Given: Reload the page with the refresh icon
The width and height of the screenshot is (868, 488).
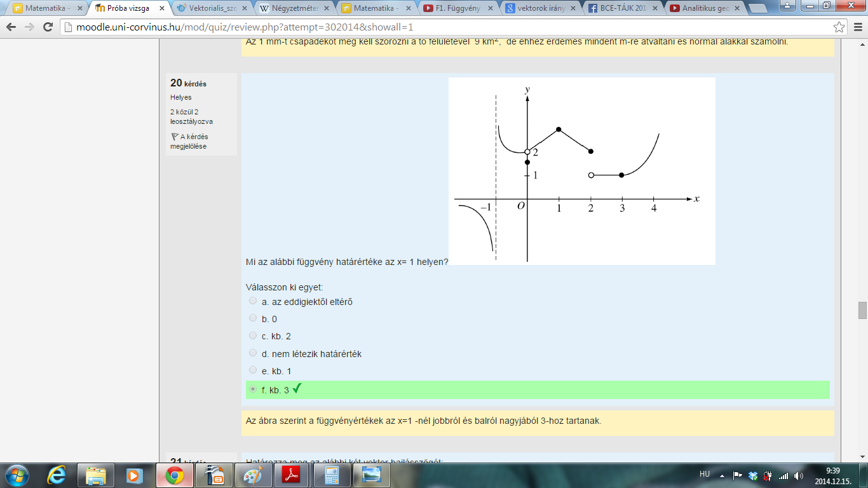Looking at the screenshot, I should tap(48, 27).
